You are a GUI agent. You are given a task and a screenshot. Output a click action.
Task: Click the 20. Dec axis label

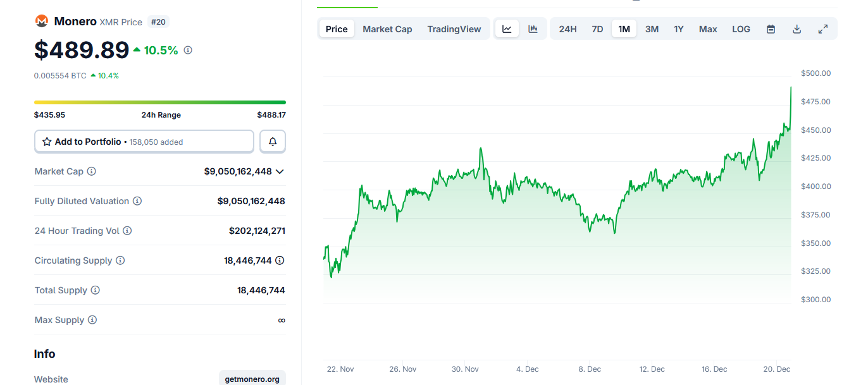click(776, 369)
